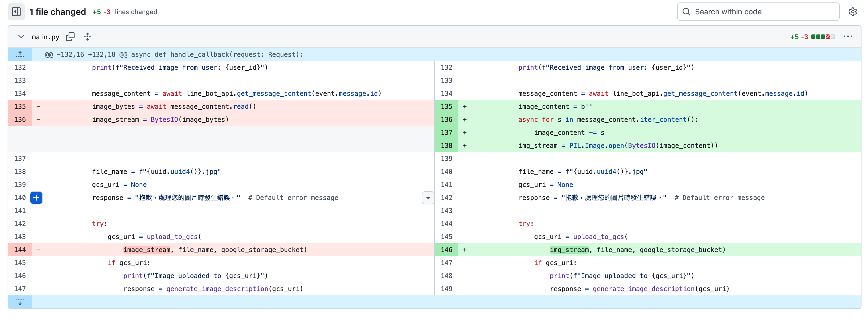Toggle the file tree sidebar panel

[16, 12]
